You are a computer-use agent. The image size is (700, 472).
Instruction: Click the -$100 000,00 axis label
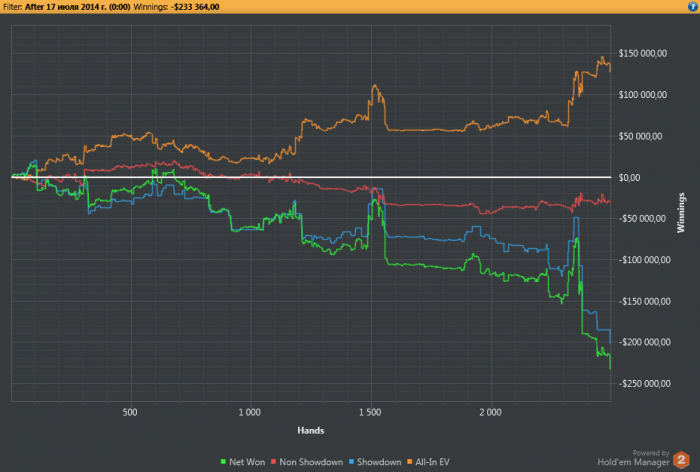point(644,260)
